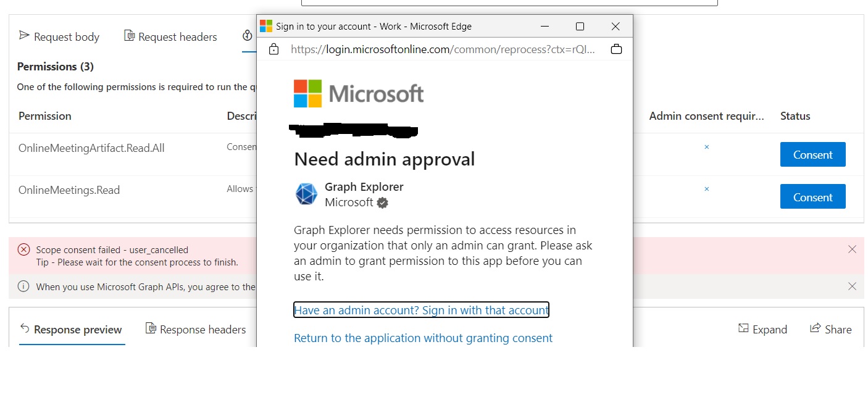Click admin consent x mark for OnlineMeetingArtifact.Read.All
This screenshot has width=868, height=397.
707,147
